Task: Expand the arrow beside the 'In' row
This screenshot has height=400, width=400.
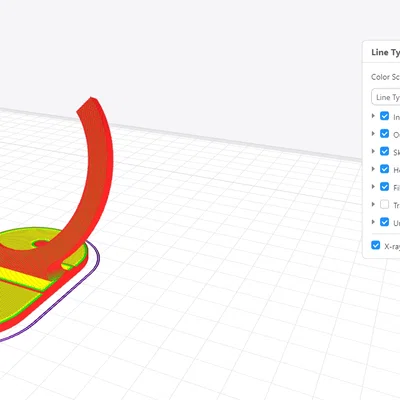Action: click(373, 116)
